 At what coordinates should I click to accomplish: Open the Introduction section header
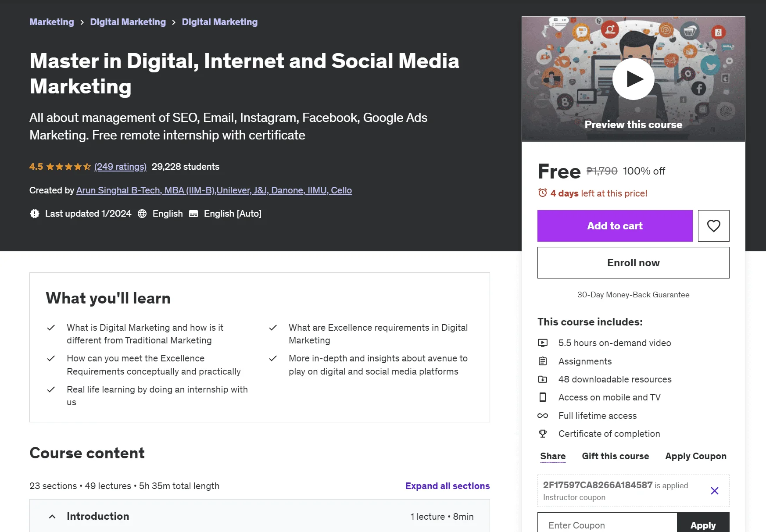[260, 516]
